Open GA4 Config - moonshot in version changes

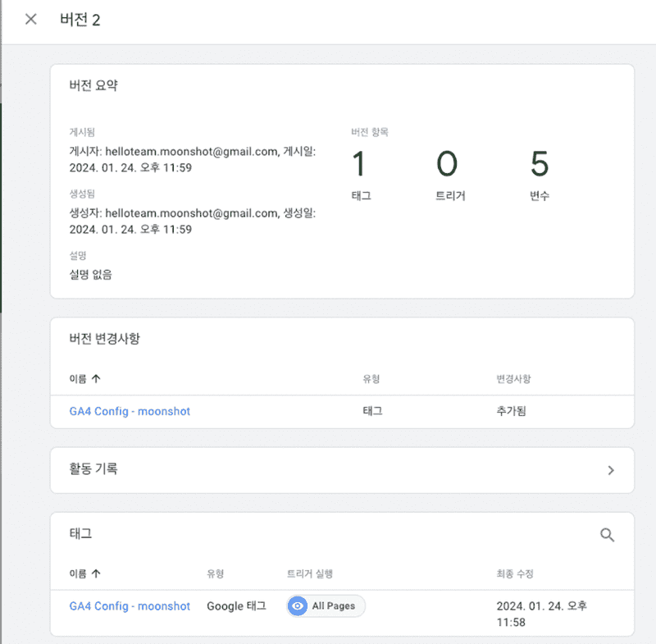point(130,411)
